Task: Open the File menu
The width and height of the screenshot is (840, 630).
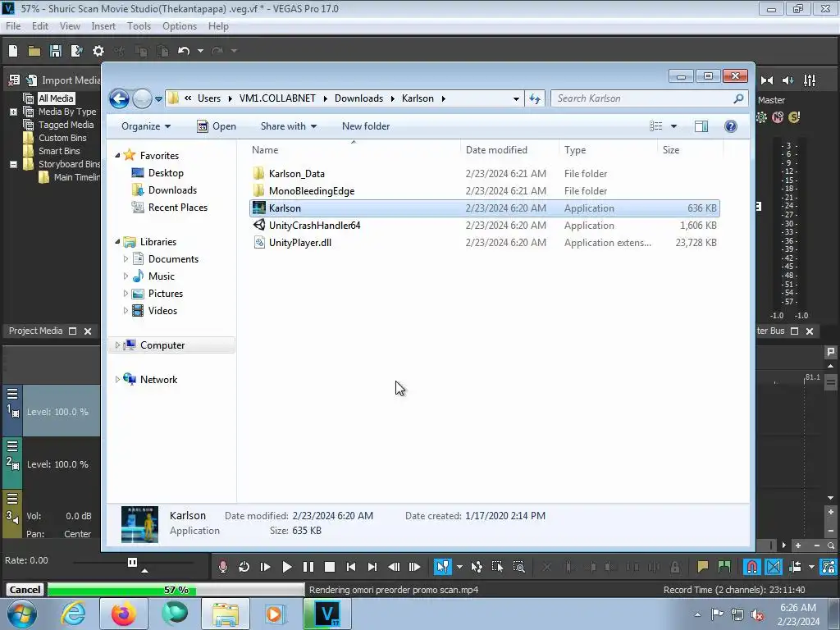Action: (x=13, y=25)
